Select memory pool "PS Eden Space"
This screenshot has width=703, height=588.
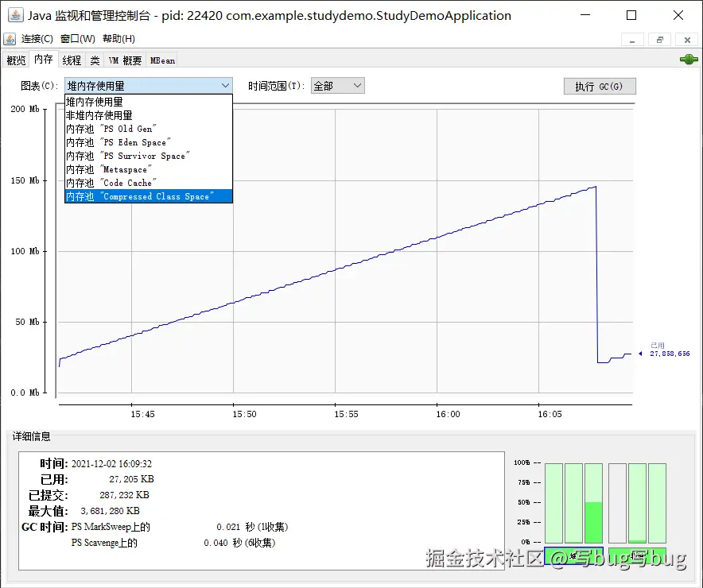tap(149, 142)
